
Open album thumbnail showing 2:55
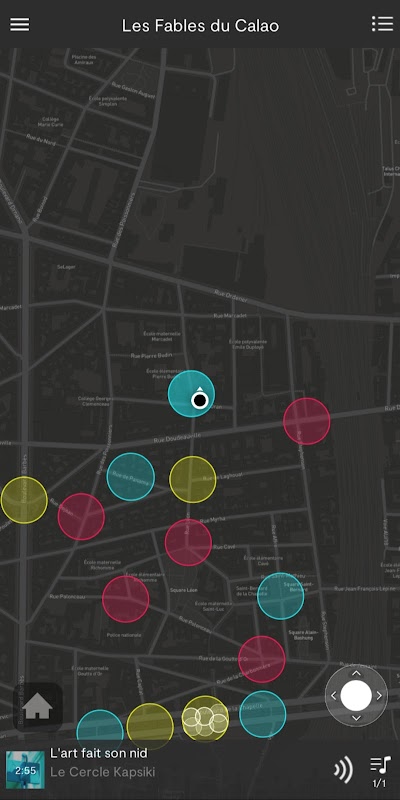point(25,770)
